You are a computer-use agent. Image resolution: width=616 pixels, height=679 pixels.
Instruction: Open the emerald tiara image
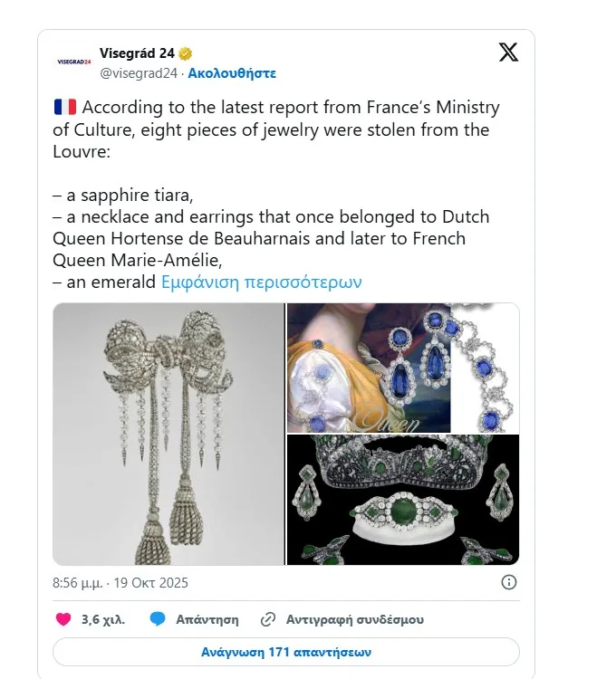click(403, 500)
